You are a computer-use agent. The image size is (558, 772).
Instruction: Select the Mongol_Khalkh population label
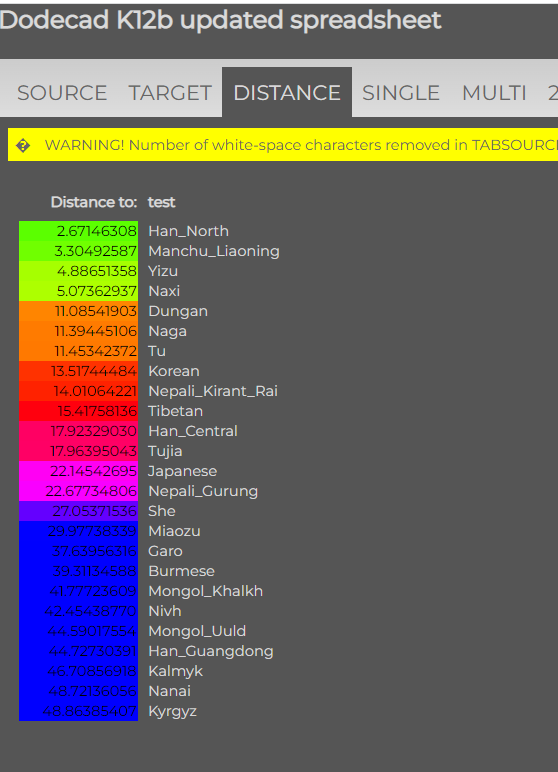click(x=205, y=591)
